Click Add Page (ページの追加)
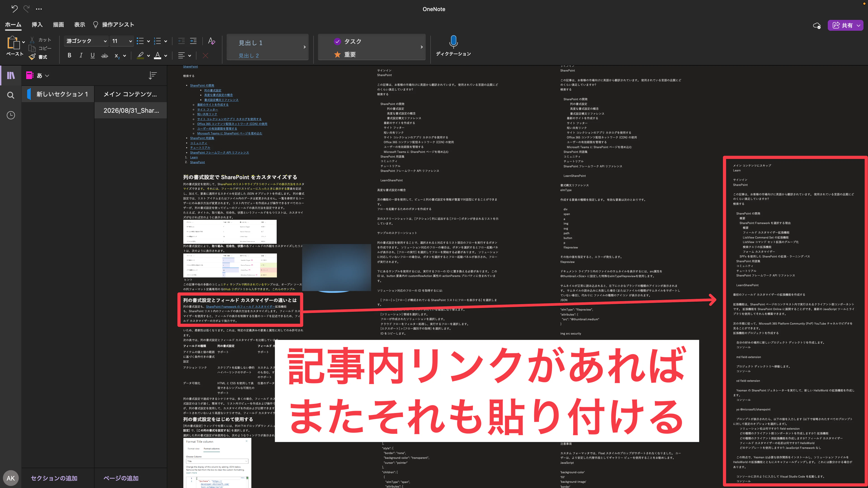Image resolution: width=868 pixels, height=488 pixels. (121, 478)
